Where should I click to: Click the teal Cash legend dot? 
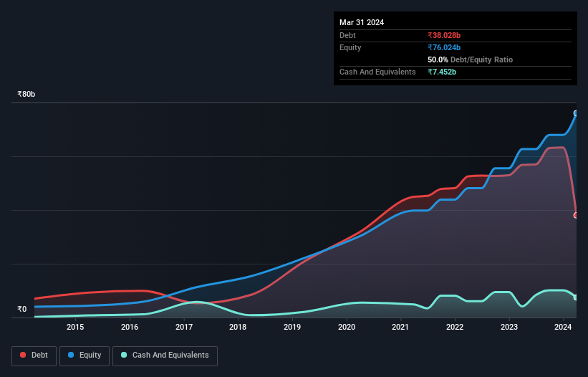(x=124, y=355)
